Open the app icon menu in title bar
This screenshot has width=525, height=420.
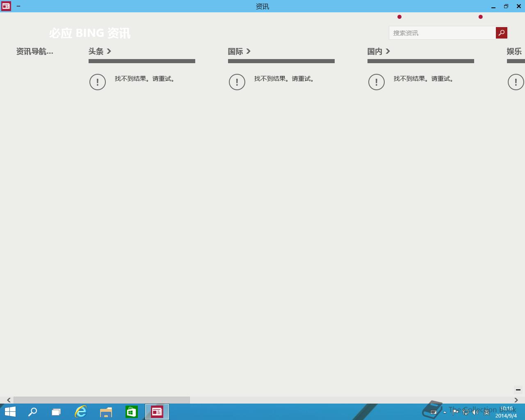tap(6, 6)
